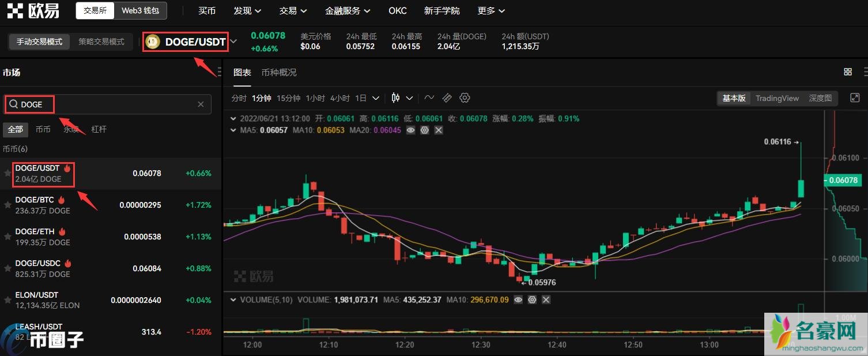The width and height of the screenshot is (868, 356).
Task: Select the 币种概况 tab
Action: tap(279, 72)
